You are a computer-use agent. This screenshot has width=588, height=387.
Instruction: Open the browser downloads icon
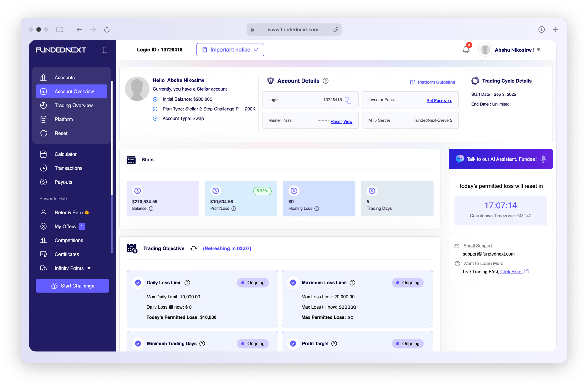click(542, 30)
